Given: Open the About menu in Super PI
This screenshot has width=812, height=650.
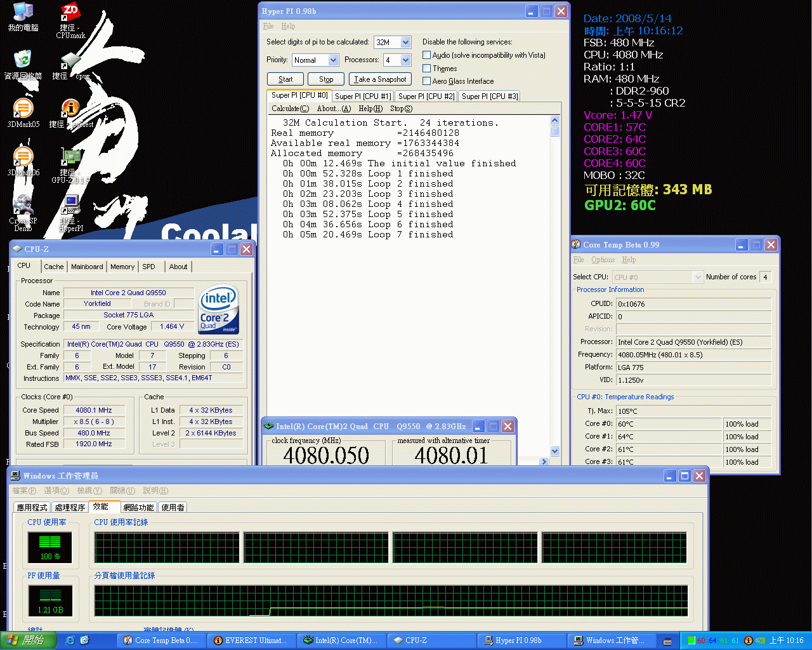Looking at the screenshot, I should click(x=334, y=109).
